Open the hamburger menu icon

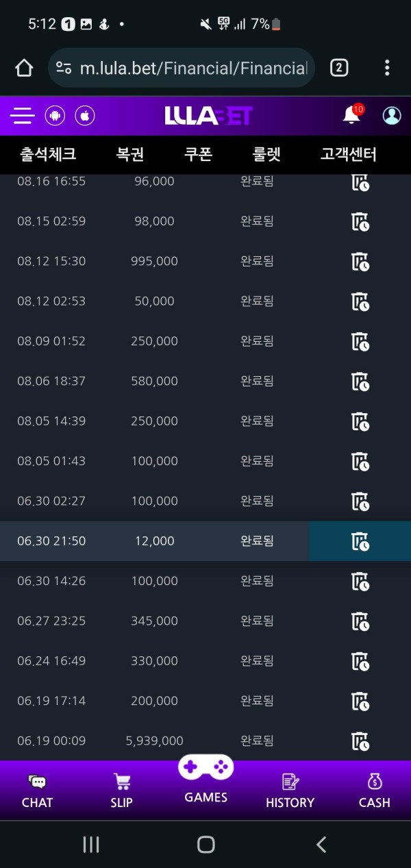pos(22,115)
